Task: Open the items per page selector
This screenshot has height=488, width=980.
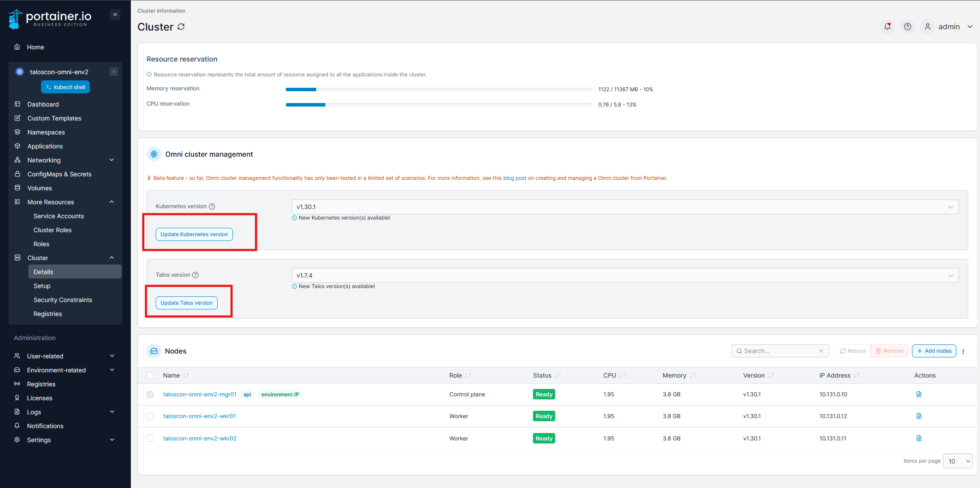Action: 957,461
